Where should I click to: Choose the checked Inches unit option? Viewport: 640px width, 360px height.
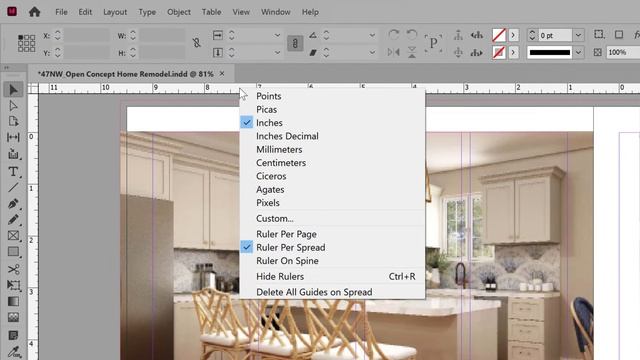(x=269, y=122)
